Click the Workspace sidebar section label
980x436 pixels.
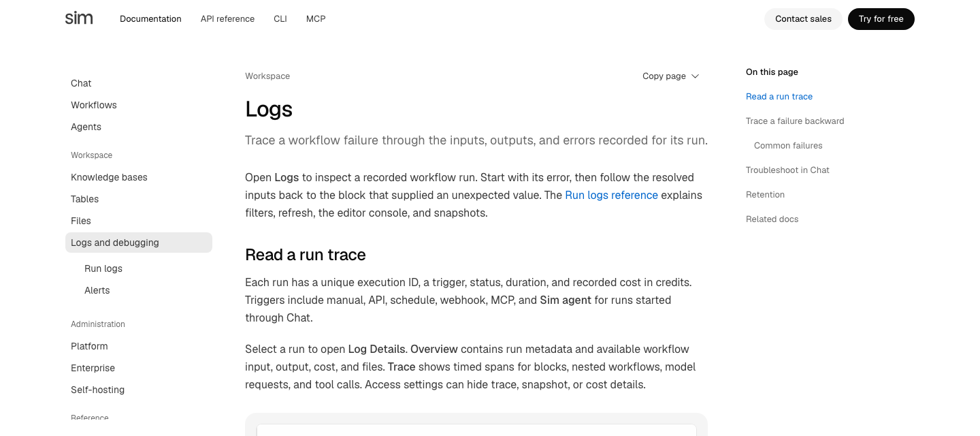click(x=91, y=155)
